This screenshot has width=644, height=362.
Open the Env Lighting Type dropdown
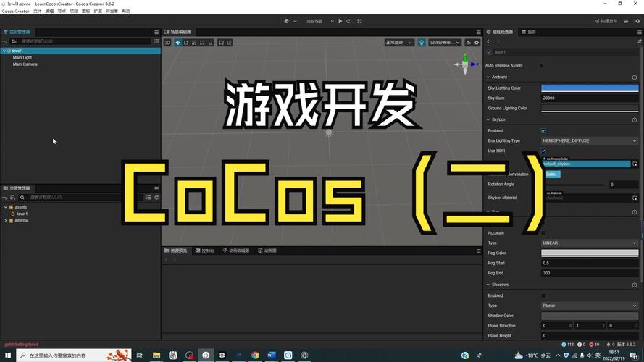point(590,140)
